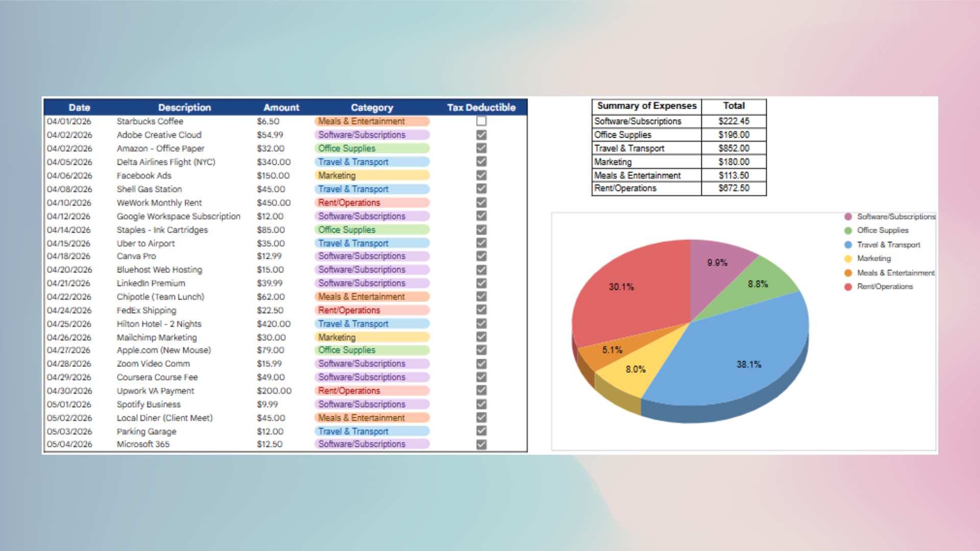Open Software/Subscriptions category chip for Adobe Creative Cloud
Screen dimensions: 980x551
372,135
